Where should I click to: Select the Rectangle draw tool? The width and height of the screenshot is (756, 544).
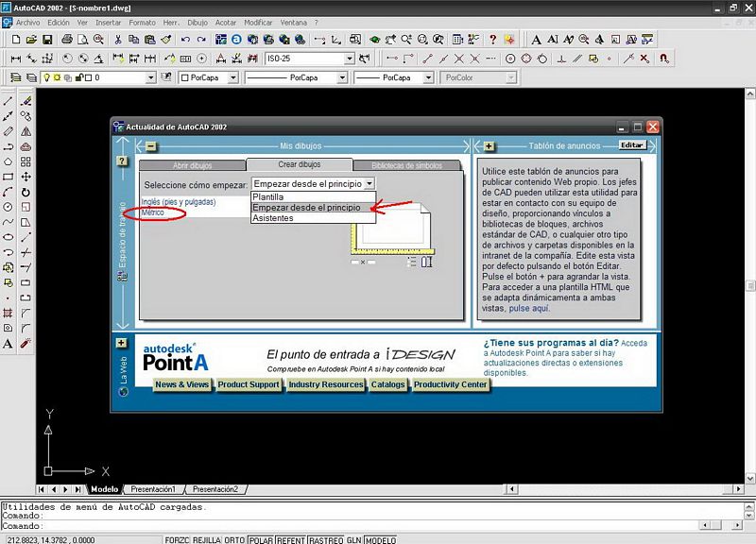coord(9,177)
